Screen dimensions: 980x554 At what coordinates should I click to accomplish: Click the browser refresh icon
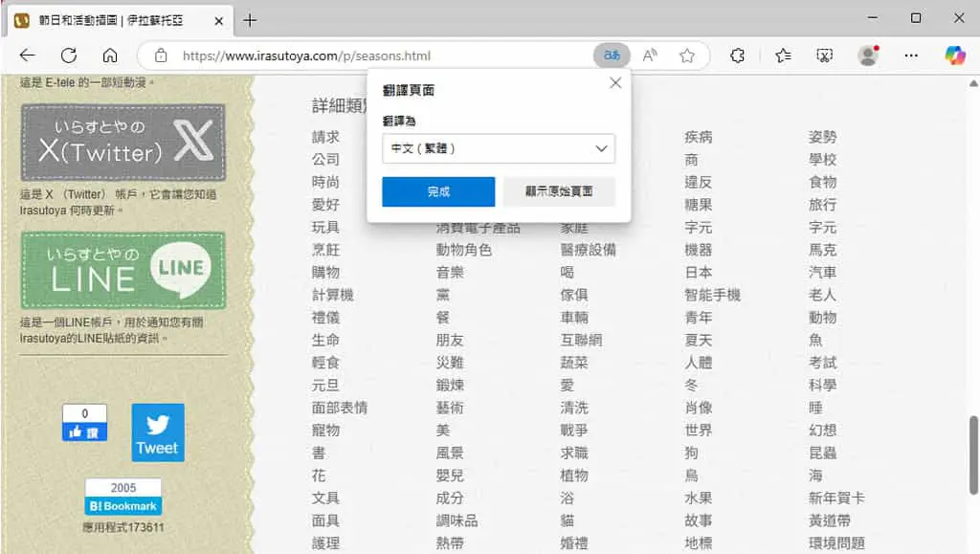[69, 55]
